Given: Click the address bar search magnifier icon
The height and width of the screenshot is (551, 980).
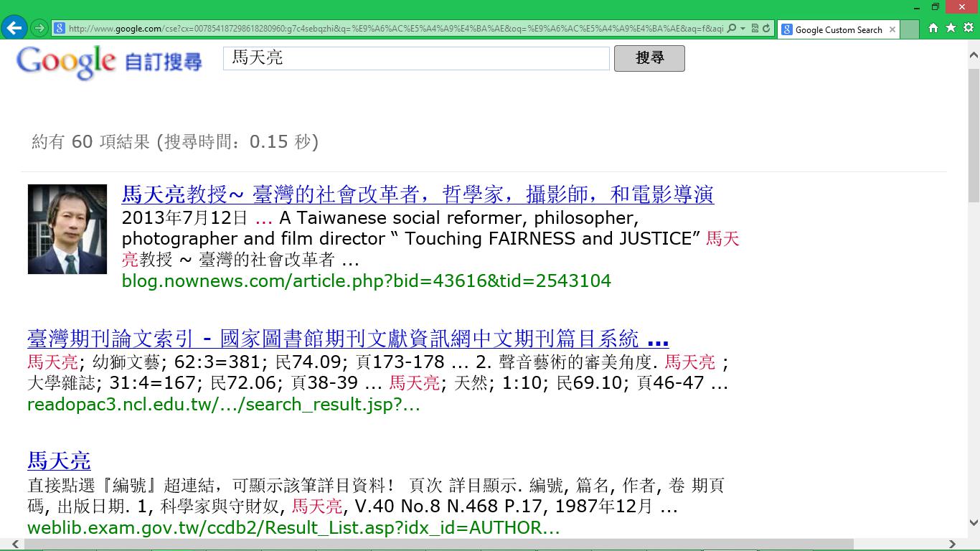Looking at the screenshot, I should (x=731, y=29).
